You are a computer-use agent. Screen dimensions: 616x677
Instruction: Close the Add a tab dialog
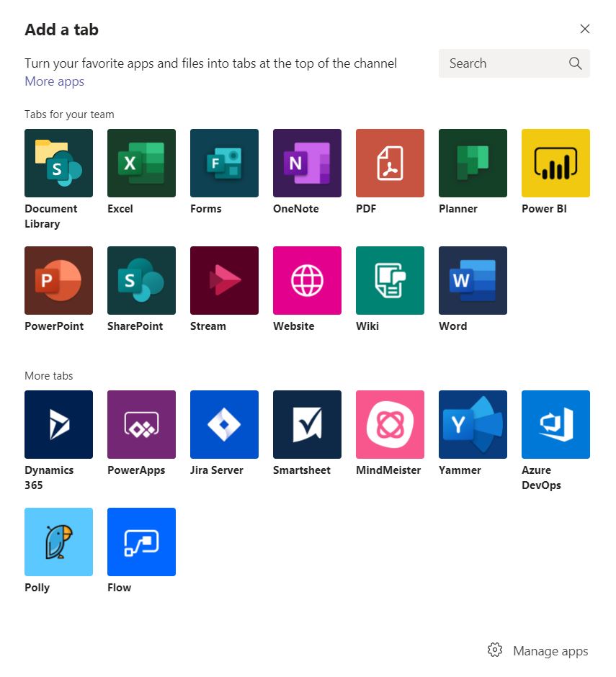pyautogui.click(x=585, y=29)
